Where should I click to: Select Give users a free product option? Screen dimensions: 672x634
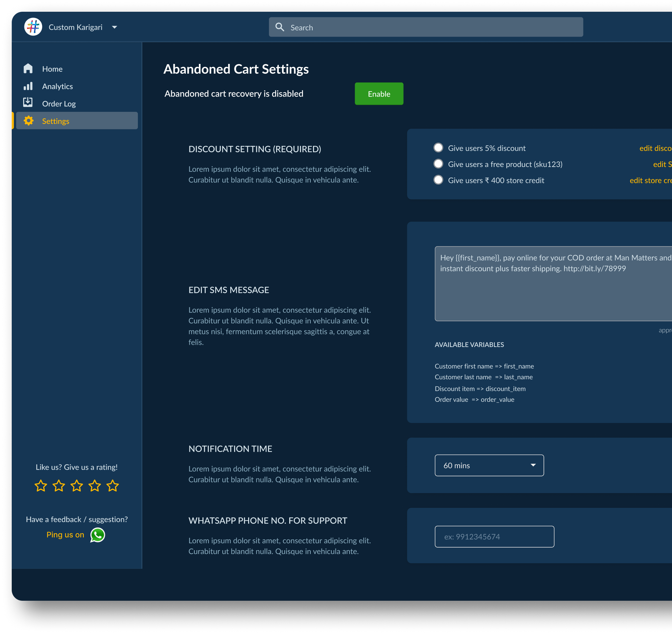pos(438,164)
